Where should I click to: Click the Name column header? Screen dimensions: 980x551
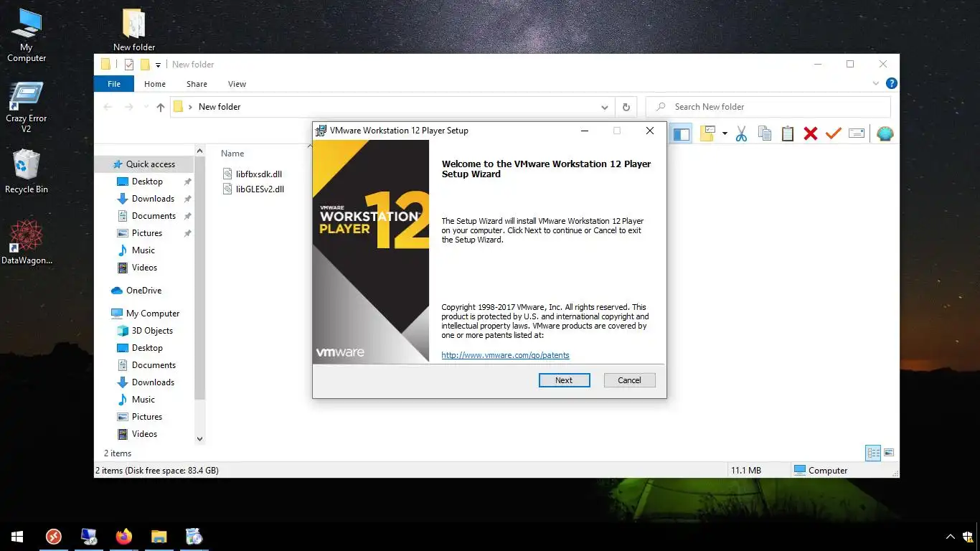[232, 154]
